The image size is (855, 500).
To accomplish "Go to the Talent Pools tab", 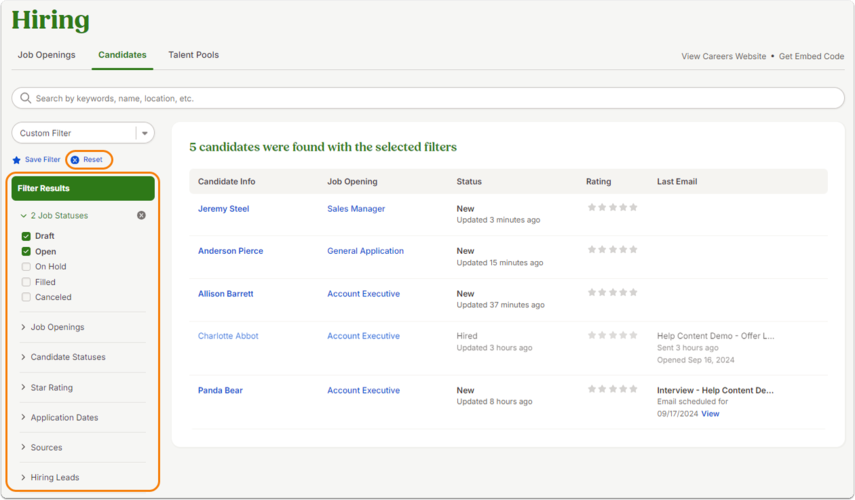I will 194,55.
